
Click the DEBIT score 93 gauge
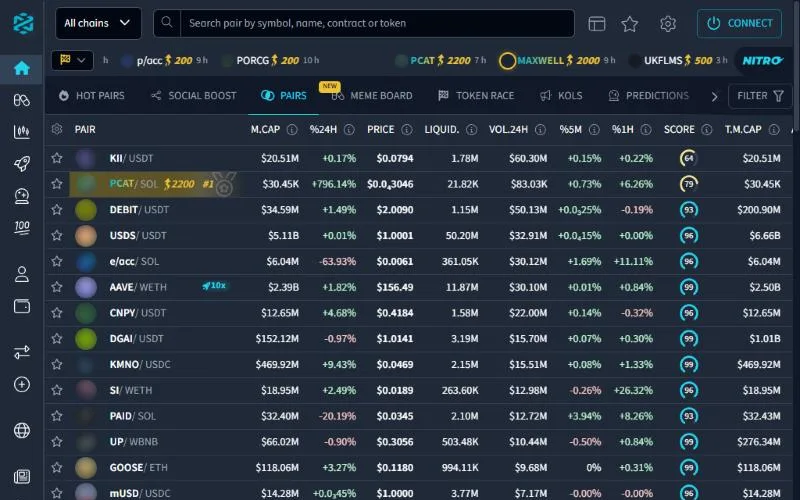coord(689,210)
